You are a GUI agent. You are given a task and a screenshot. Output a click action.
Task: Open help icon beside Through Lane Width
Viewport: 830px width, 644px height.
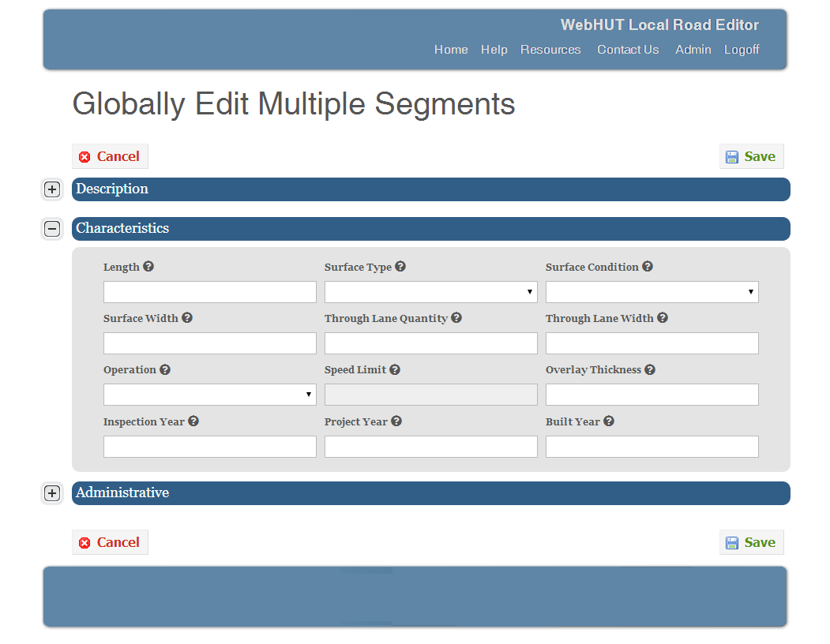tap(663, 317)
